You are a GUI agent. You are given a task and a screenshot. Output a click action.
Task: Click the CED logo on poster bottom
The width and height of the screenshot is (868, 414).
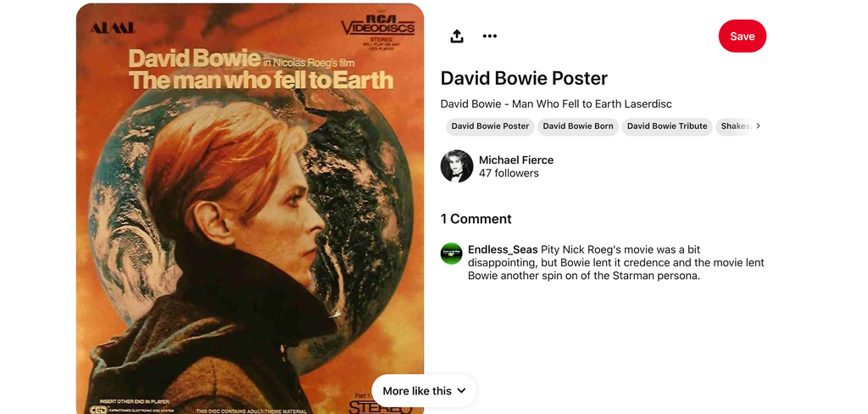click(x=98, y=410)
